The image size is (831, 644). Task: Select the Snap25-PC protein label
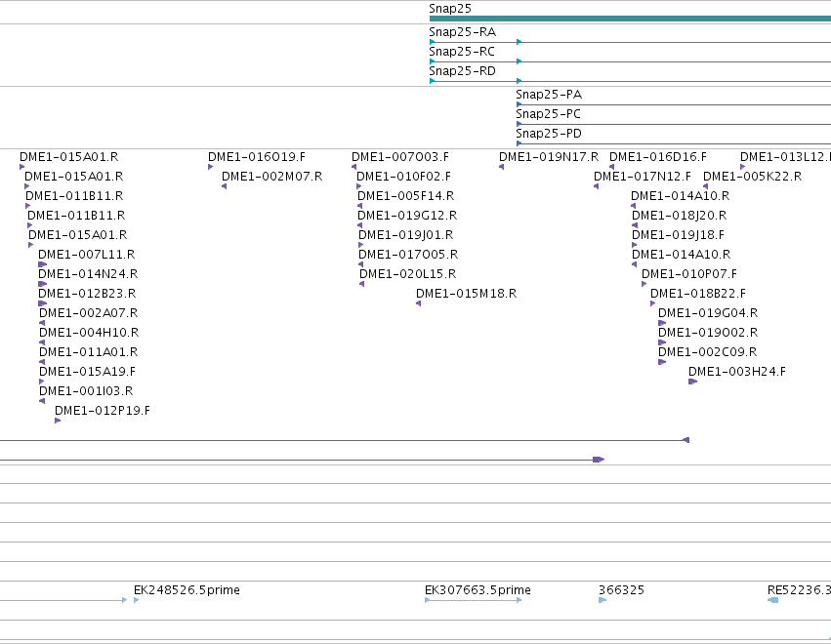548,114
